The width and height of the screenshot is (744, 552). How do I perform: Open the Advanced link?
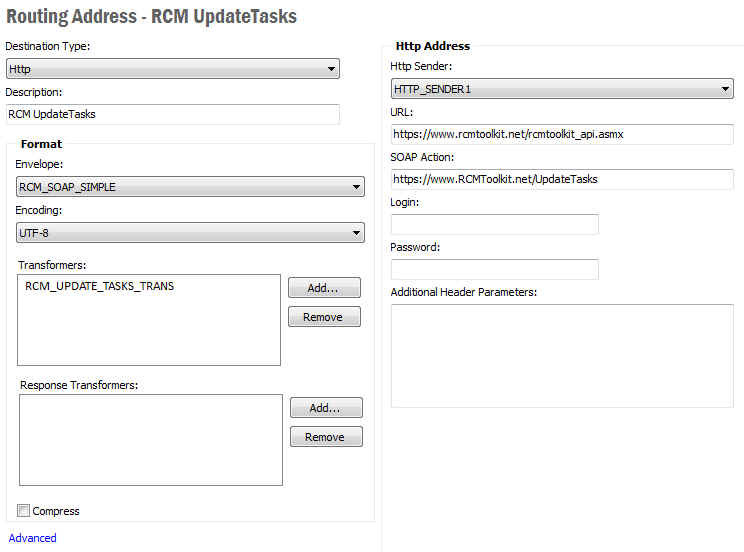coord(32,538)
